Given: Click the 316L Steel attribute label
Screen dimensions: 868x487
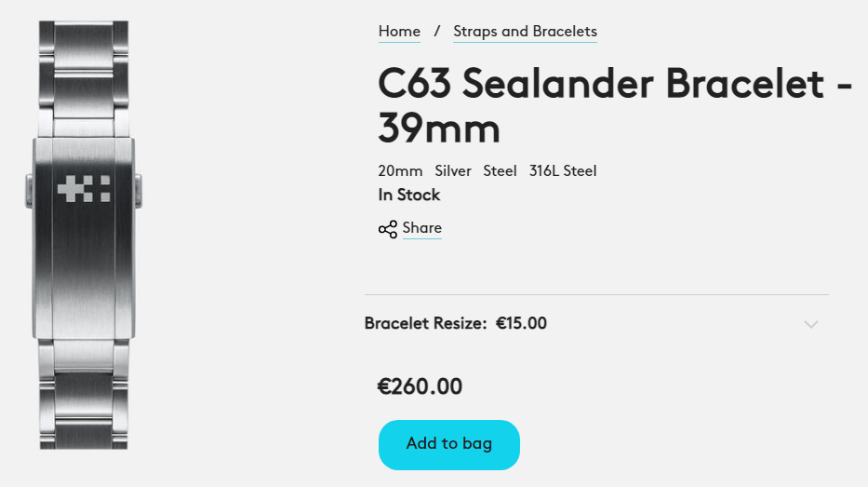Looking at the screenshot, I should 563,171.
